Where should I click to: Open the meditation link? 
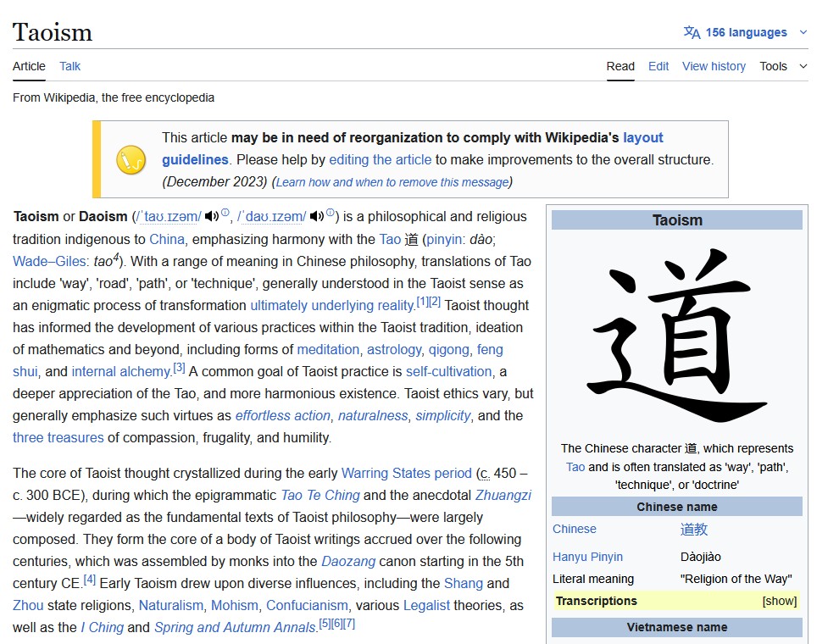pos(328,349)
